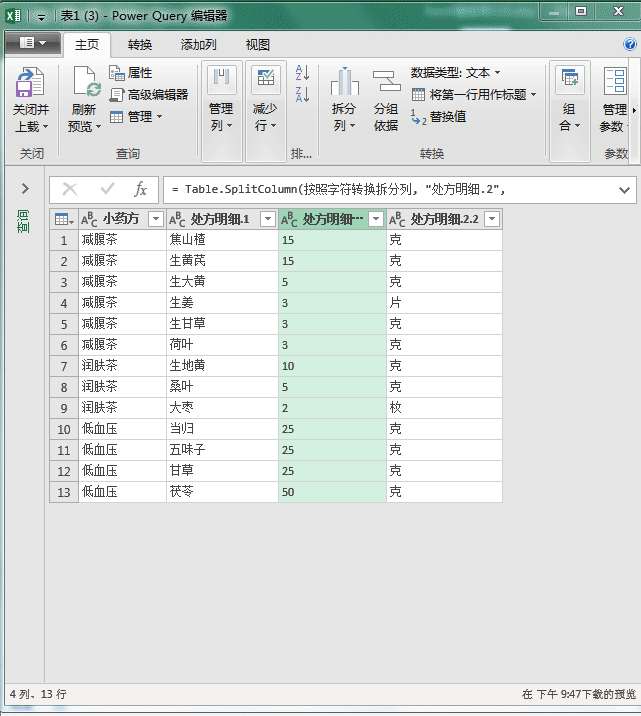The image size is (641, 716).
Task: Select the unit cell 枚
Action: pyautogui.click(x=444, y=408)
